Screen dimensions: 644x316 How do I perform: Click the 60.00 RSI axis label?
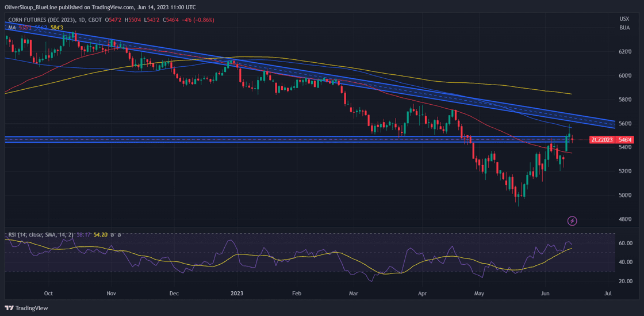pos(626,243)
